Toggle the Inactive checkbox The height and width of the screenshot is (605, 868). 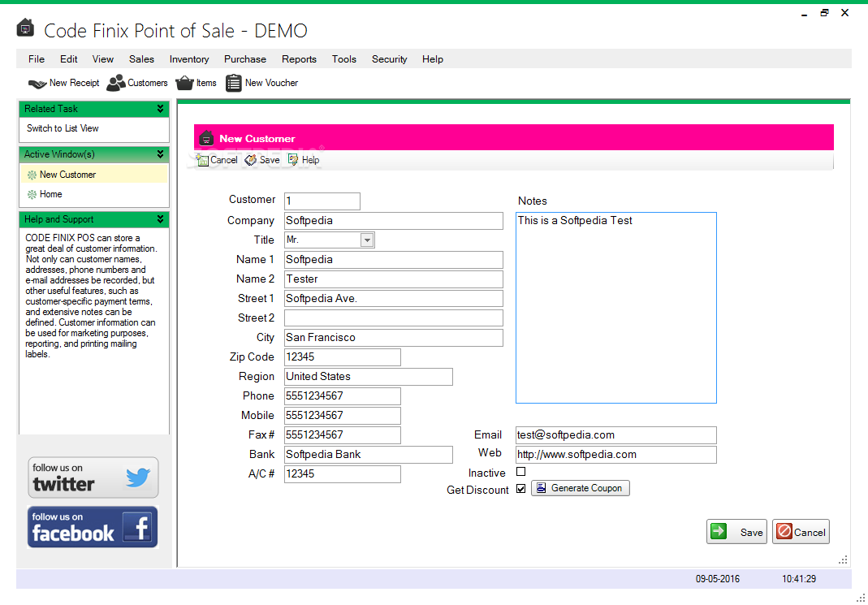tap(521, 472)
